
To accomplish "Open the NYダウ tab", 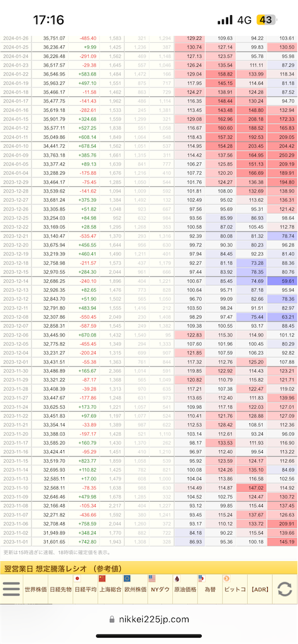I will 160,589.
